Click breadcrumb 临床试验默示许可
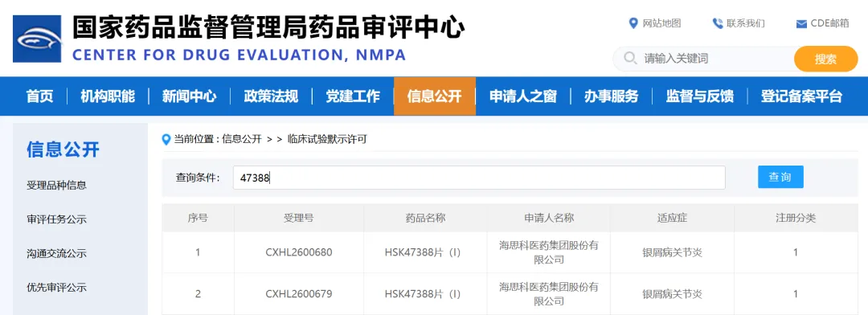Screen dimensions: 868x315 327,140
